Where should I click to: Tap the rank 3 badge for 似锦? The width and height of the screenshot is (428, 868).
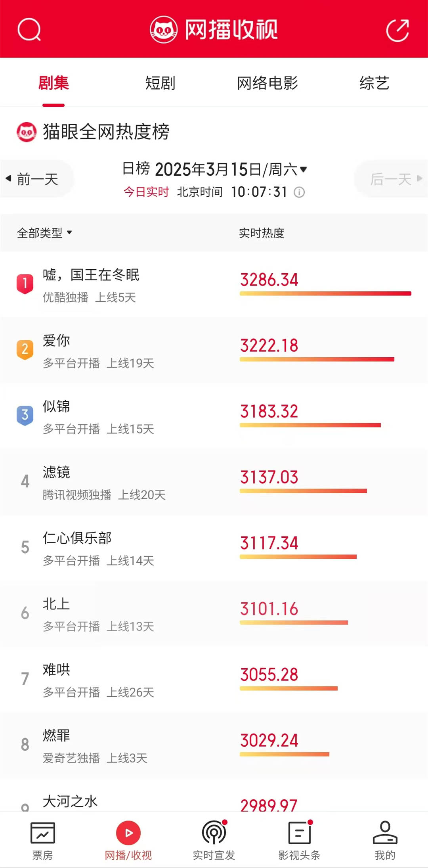pyautogui.click(x=25, y=415)
